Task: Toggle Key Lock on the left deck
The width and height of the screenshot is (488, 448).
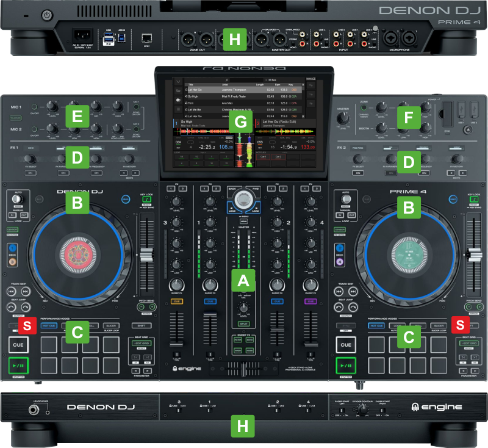Action: click(x=146, y=199)
